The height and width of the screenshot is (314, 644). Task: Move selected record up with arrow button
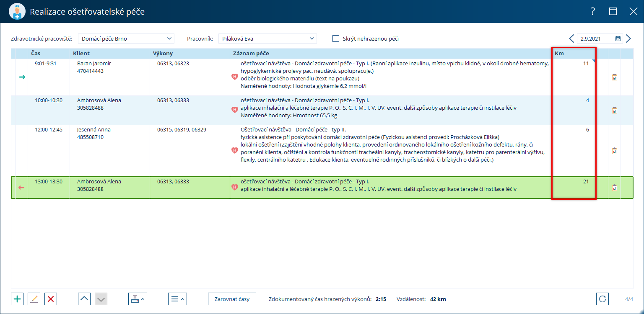84,299
